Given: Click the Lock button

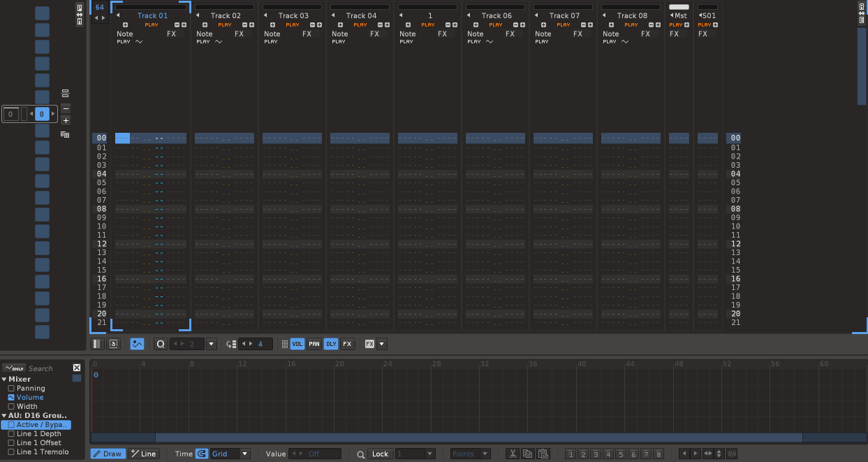Looking at the screenshot, I should [380, 454].
